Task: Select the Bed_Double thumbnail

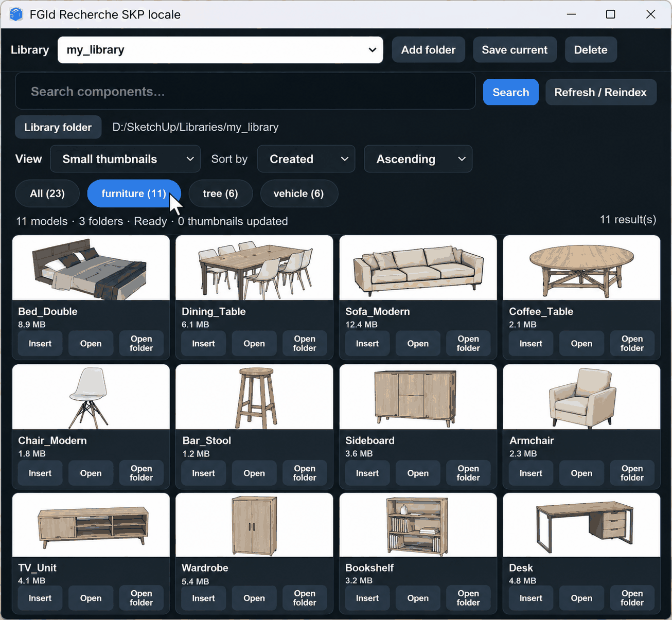Action: click(91, 268)
